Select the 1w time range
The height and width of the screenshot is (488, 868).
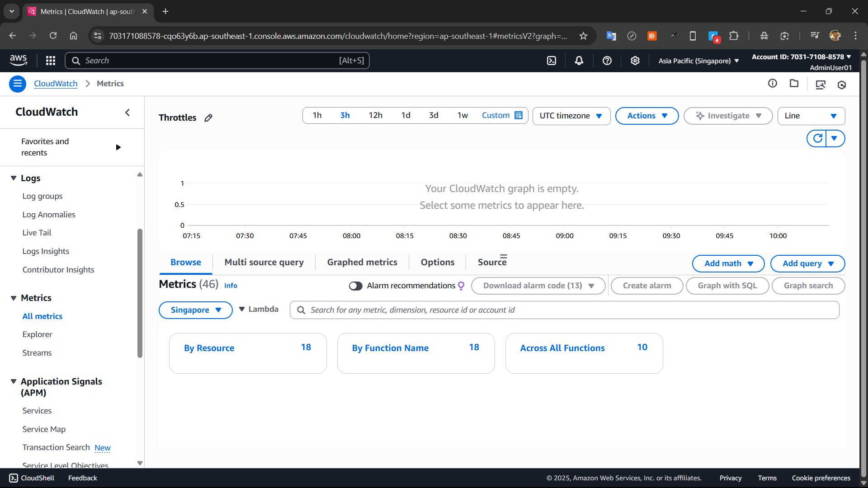point(462,115)
